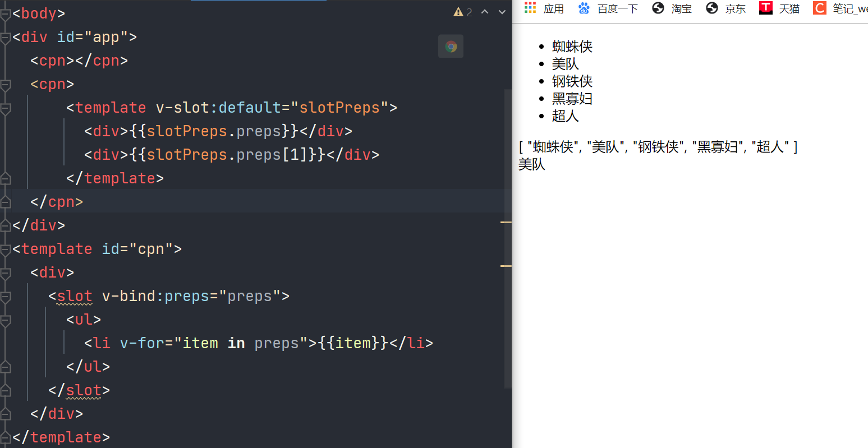Click the fold end marker beside </cpn>
This screenshot has width=868, height=448.
(6, 202)
